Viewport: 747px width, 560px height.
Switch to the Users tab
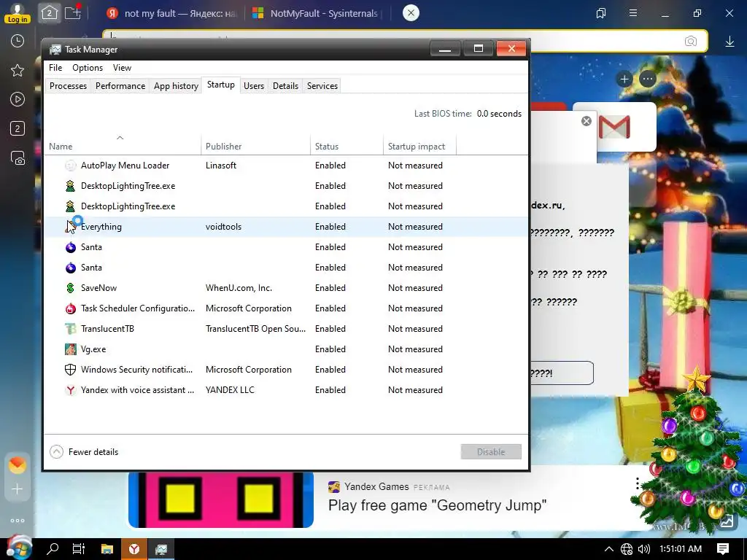[x=254, y=86]
